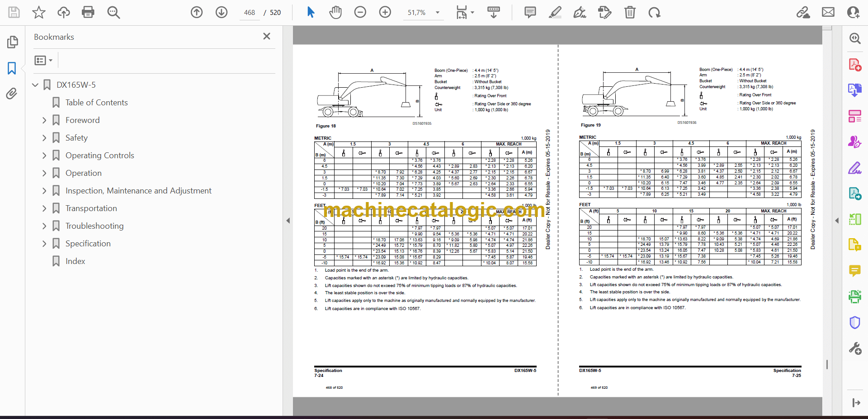Rotate the page view clockwise
Viewport: 868px width, 419px height.
[654, 12]
